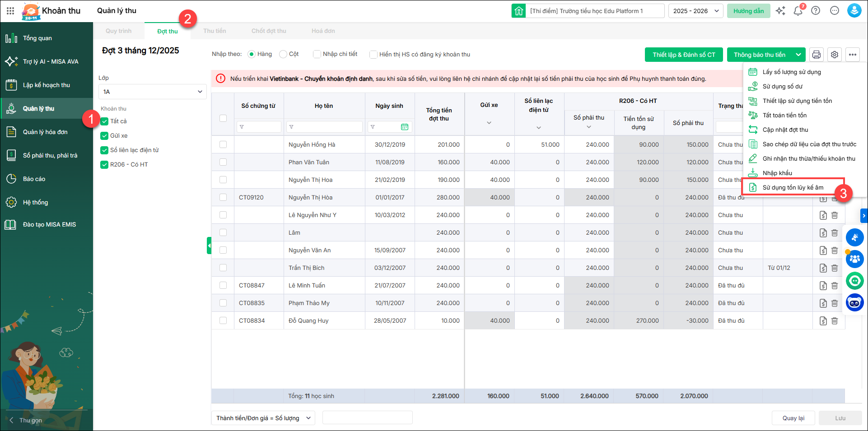Open Báo cáo in the sidebar
Screen dimensions: 868x431
click(x=34, y=179)
